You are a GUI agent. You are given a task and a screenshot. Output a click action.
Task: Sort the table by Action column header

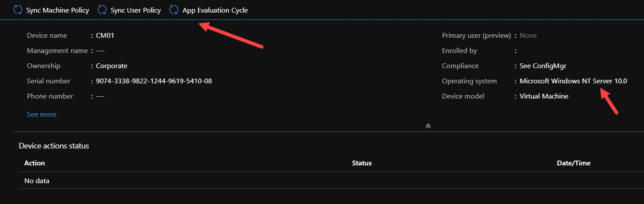35,163
